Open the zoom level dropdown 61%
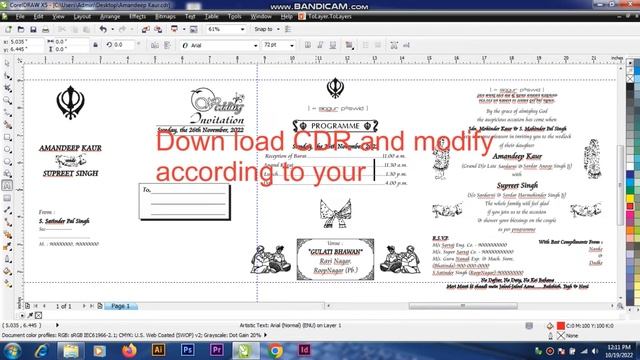The height and width of the screenshot is (360, 640). pos(242,29)
